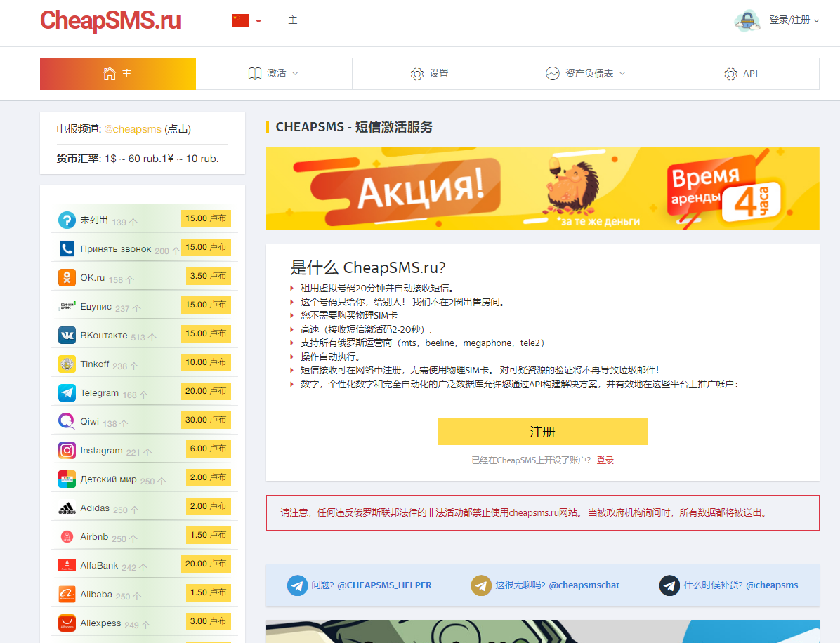Click the 30.00 price button for Qiwi
840x643 pixels.
pyautogui.click(x=206, y=420)
